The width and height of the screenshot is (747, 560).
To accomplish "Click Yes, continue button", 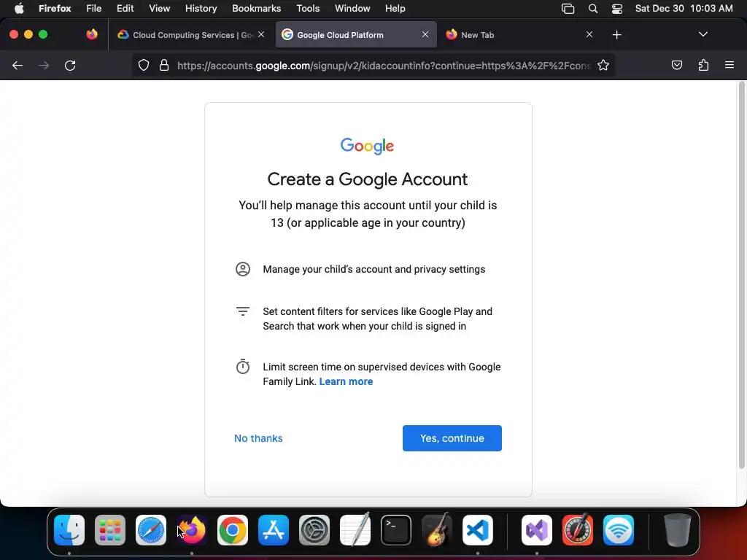I will click(452, 438).
